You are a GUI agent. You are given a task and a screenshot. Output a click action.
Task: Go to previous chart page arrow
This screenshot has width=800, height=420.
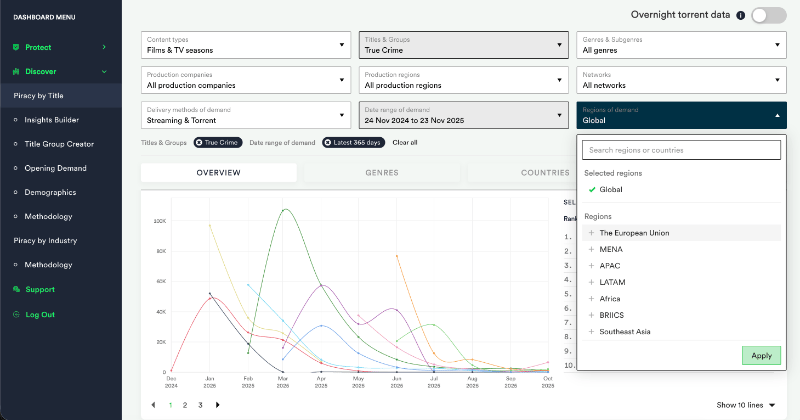click(153, 405)
